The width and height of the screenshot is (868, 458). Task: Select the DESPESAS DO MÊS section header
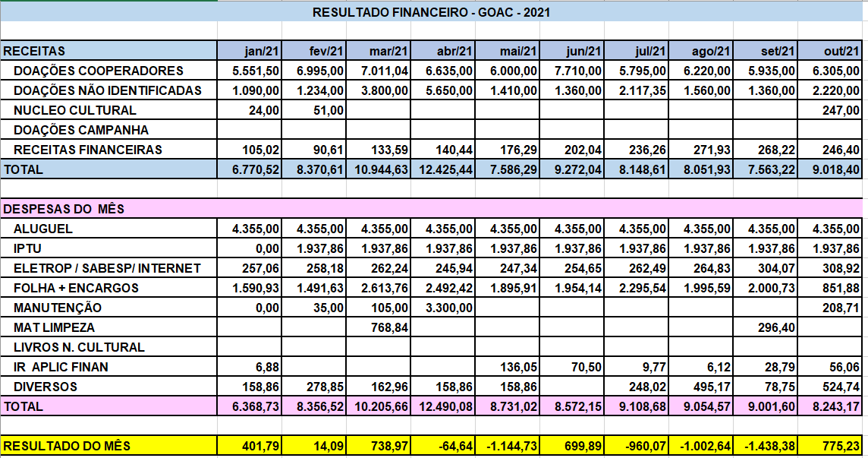[x=431, y=208]
